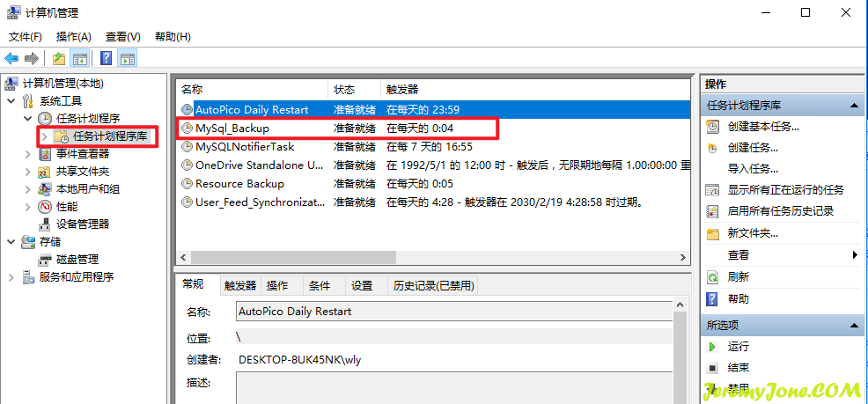
Task: Collapse the 任务计划程序库 actions section
Action: (x=854, y=106)
